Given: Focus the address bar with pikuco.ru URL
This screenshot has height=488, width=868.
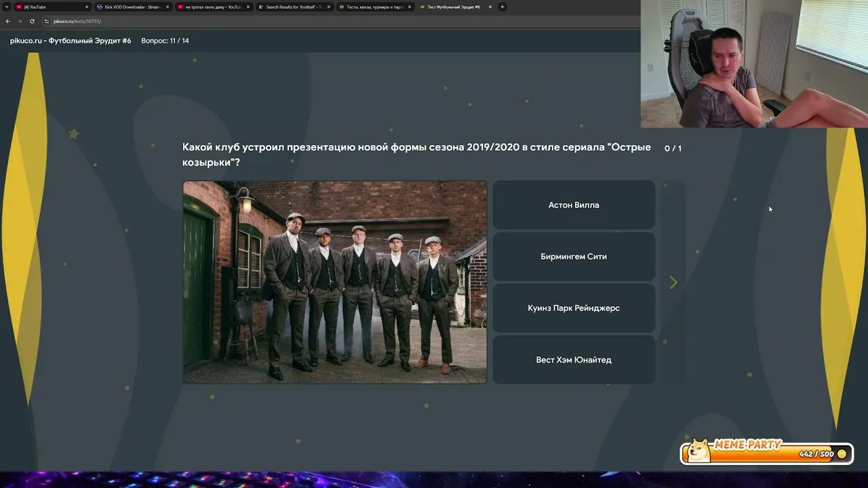Looking at the screenshot, I should [x=339, y=21].
